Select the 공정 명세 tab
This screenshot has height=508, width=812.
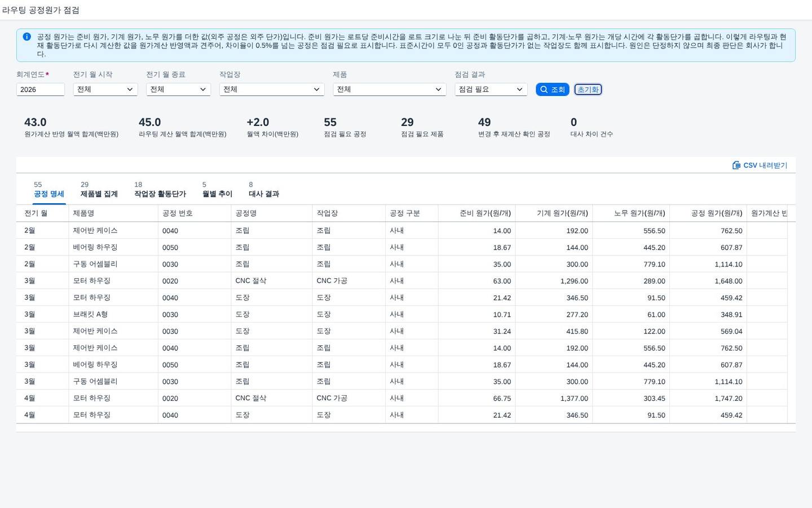point(49,190)
